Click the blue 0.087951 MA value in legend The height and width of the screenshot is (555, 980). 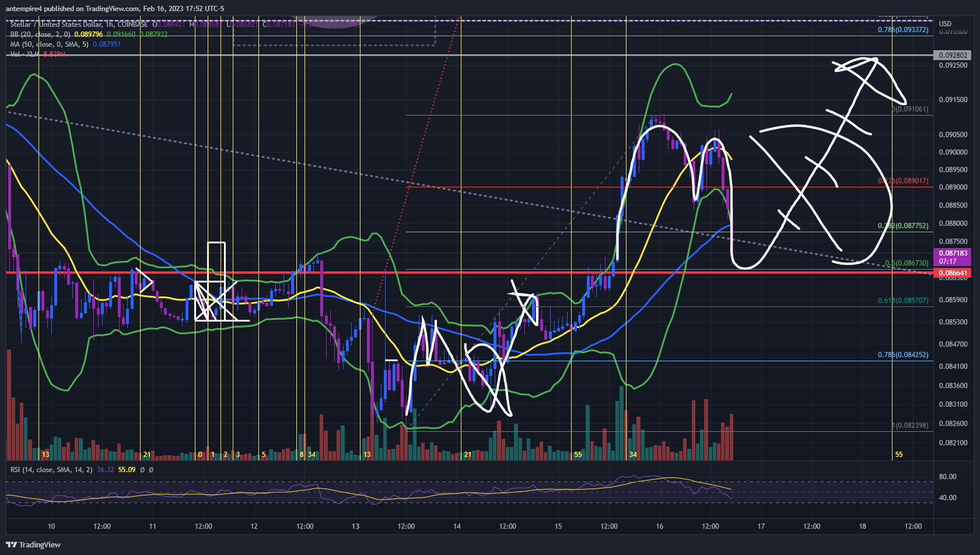click(x=107, y=44)
